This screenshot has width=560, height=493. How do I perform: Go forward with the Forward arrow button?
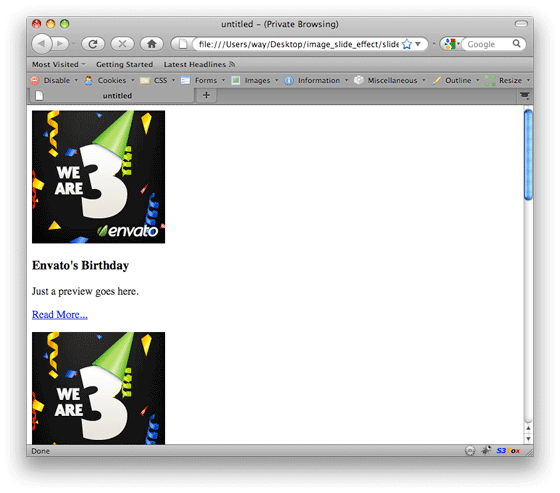click(x=60, y=44)
